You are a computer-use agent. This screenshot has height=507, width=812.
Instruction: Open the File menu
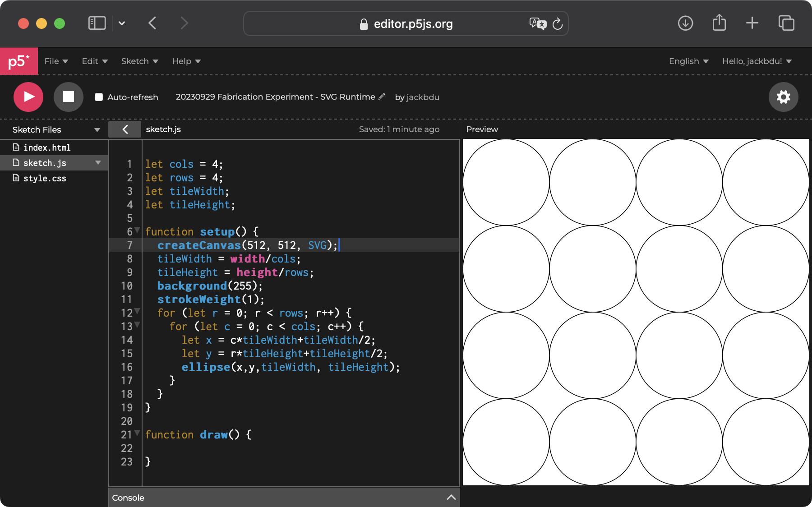56,61
